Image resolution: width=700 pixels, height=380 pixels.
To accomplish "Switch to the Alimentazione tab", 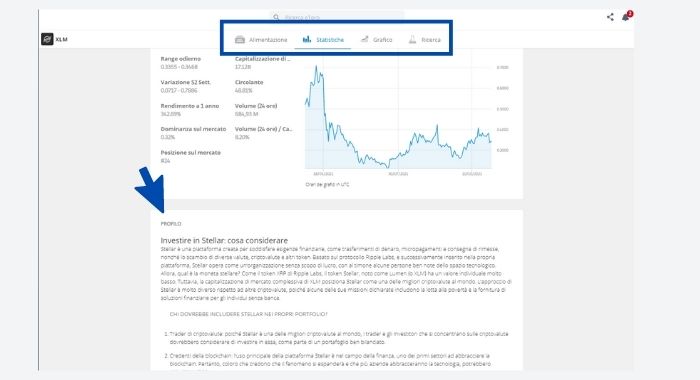I will 261,40.
